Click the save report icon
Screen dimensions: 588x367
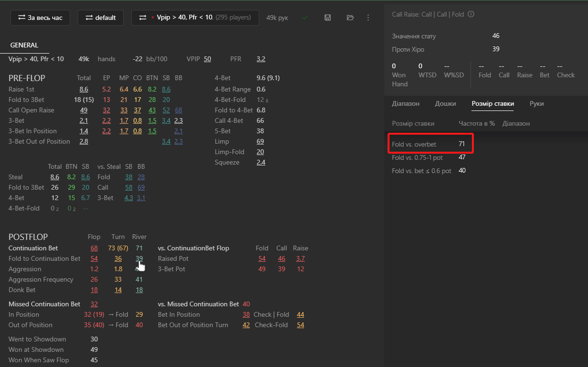327,18
